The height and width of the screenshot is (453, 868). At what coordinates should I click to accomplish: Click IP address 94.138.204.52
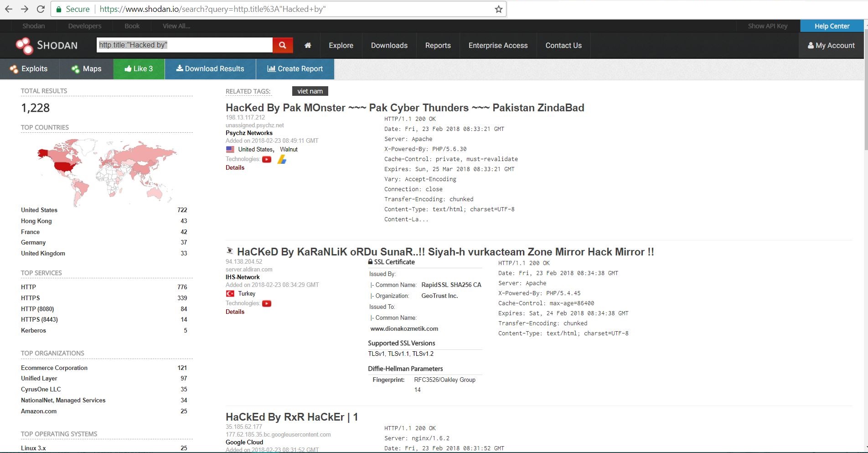tap(244, 261)
